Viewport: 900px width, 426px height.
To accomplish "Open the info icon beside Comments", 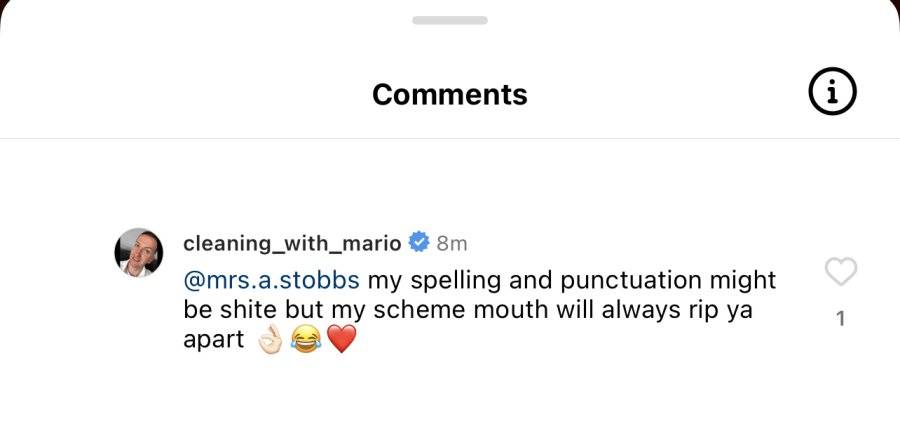I will (x=832, y=91).
